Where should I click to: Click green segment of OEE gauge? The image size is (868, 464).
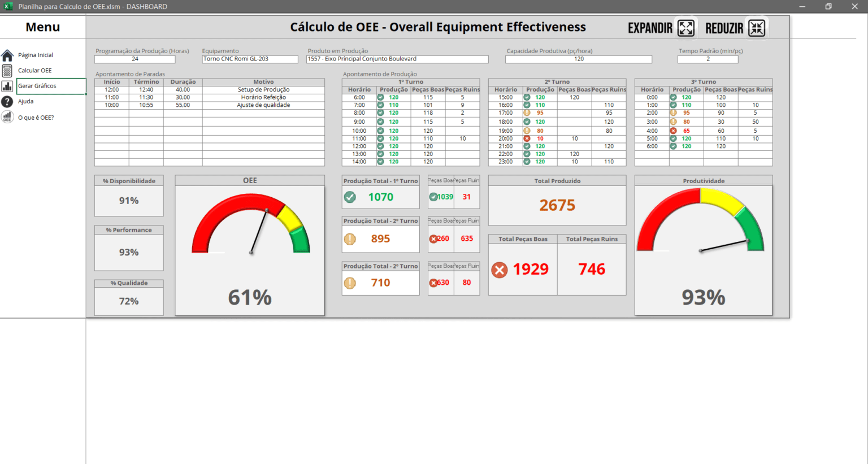[300, 240]
